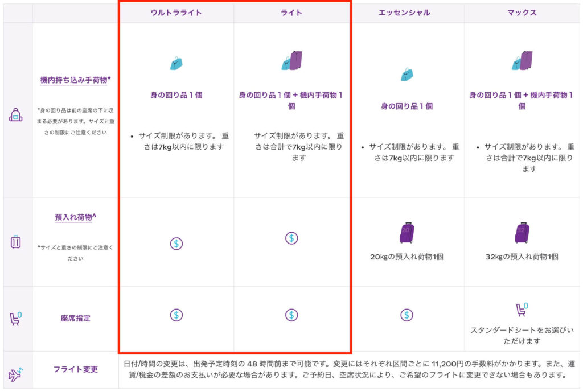The width and height of the screenshot is (583, 392).
Task: Click the suitcase checked baggage row icon
Action: pos(15,241)
